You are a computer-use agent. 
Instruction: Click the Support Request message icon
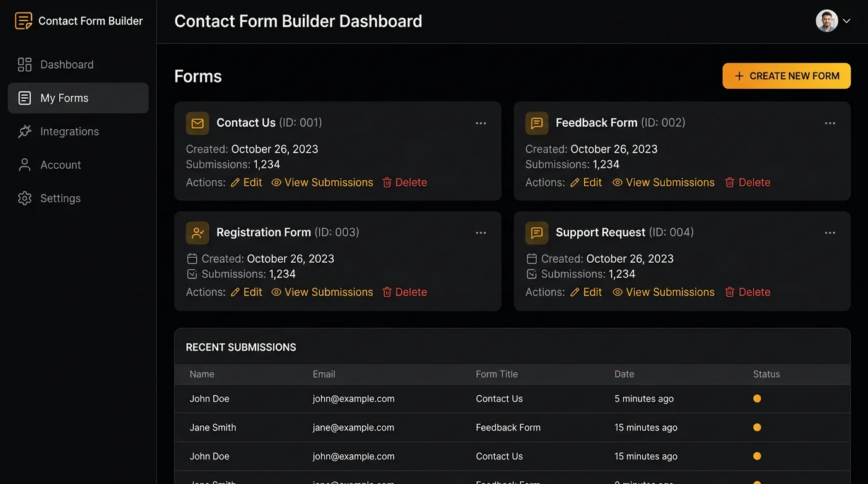point(537,233)
